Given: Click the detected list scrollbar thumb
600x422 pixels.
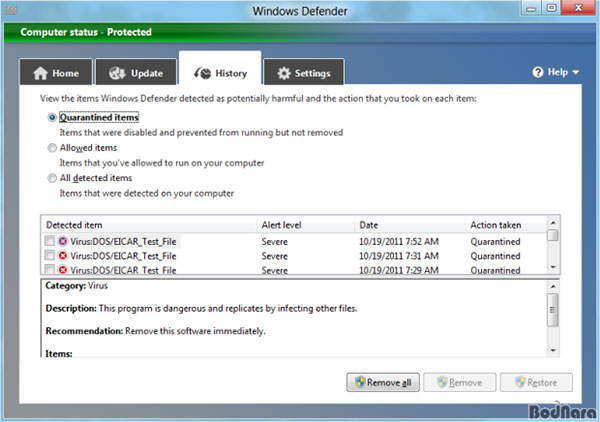Looking at the screenshot, I should [x=553, y=235].
